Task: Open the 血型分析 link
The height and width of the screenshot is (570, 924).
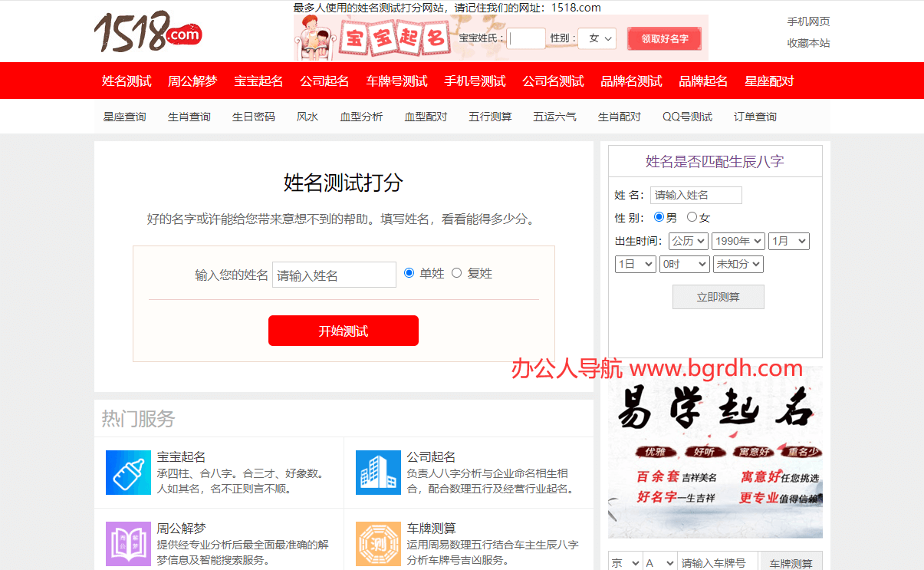Action: [x=361, y=117]
